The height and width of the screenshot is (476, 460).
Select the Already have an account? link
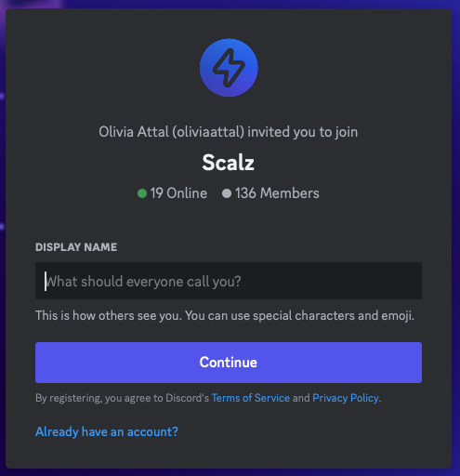click(x=107, y=431)
